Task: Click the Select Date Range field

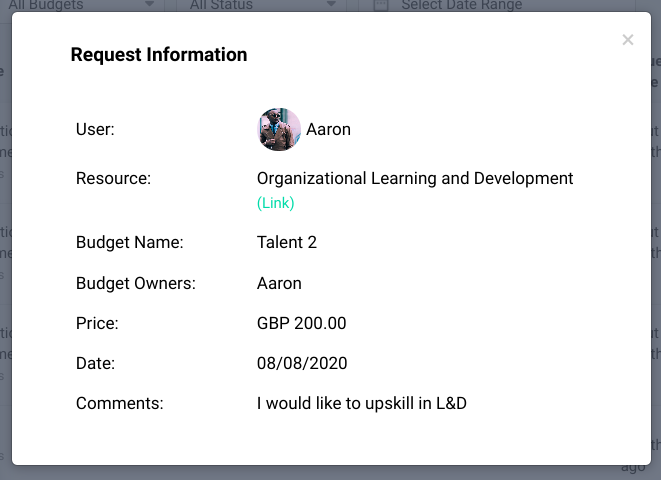Action: 462,5
